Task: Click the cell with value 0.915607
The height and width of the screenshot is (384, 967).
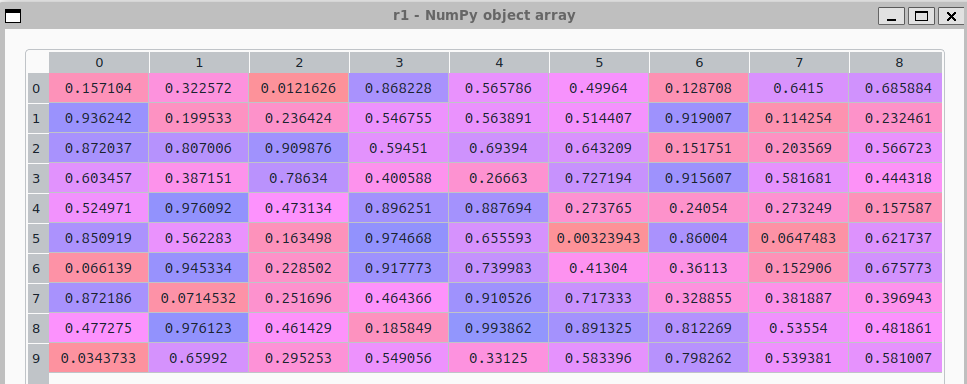Action: [699, 178]
